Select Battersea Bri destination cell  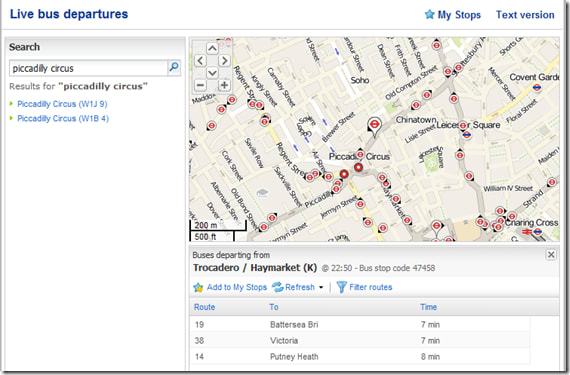click(294, 324)
